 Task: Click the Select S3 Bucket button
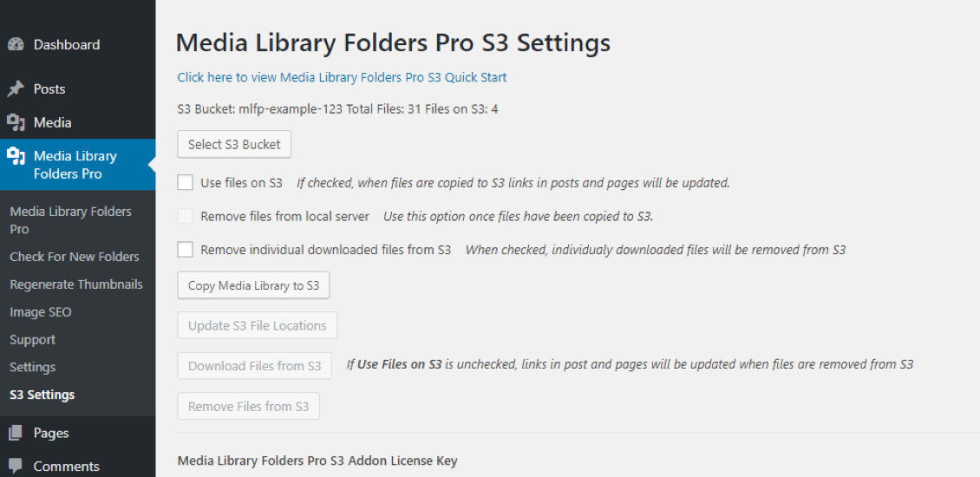pyautogui.click(x=234, y=145)
